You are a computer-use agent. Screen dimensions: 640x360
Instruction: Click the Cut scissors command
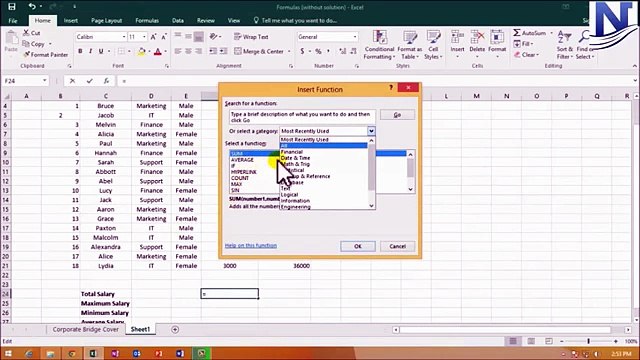click(31, 33)
